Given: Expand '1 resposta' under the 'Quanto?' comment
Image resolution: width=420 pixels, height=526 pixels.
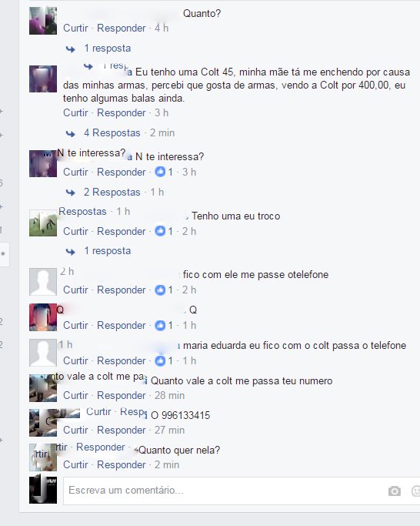Looking at the screenshot, I should [107, 49].
